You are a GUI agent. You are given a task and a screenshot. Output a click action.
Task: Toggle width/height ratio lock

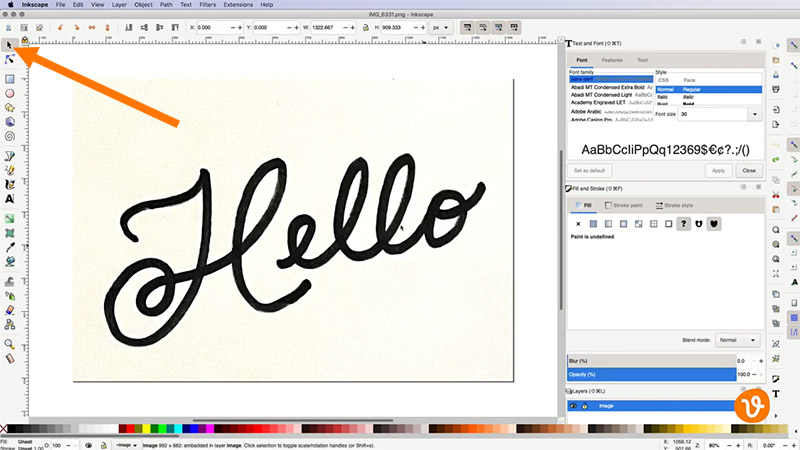click(365, 28)
